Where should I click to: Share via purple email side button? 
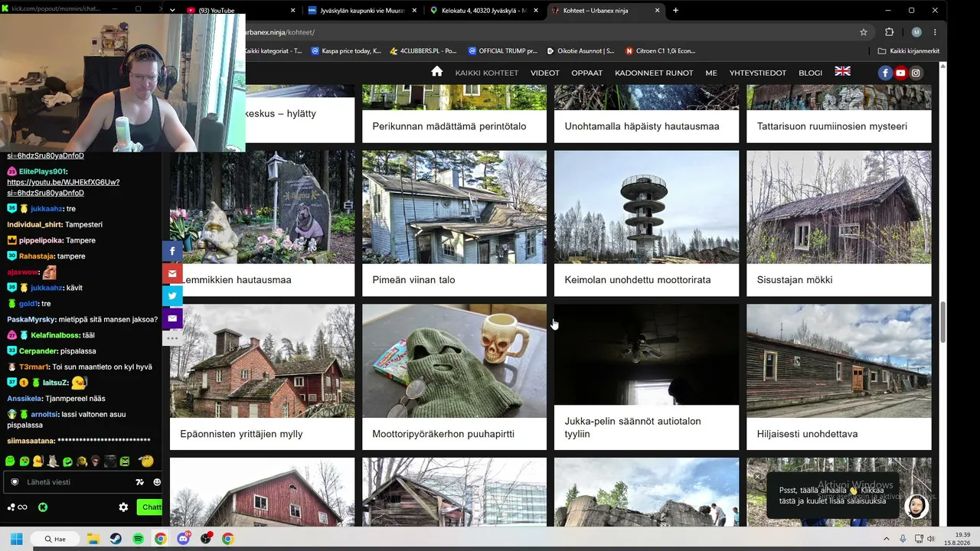click(x=172, y=318)
